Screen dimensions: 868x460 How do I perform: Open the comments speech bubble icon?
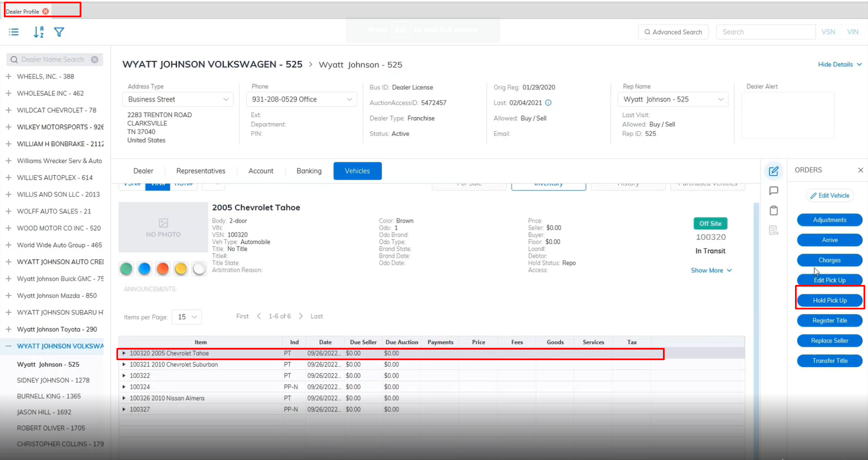773,191
